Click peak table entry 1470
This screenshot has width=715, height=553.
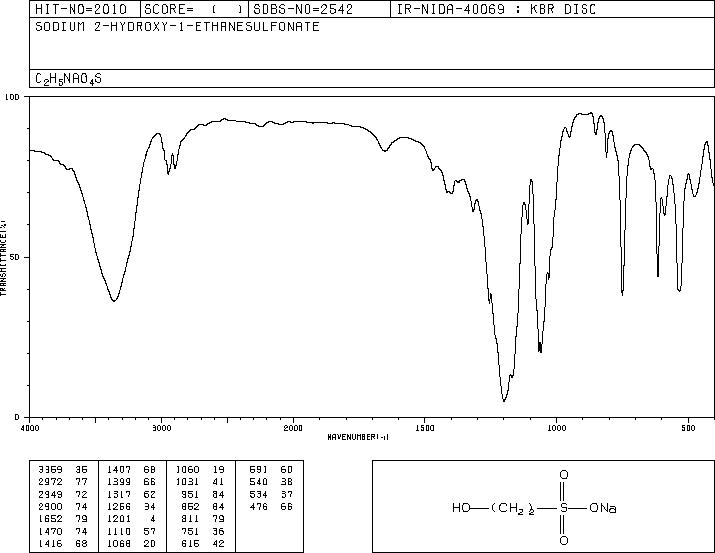click(51, 532)
